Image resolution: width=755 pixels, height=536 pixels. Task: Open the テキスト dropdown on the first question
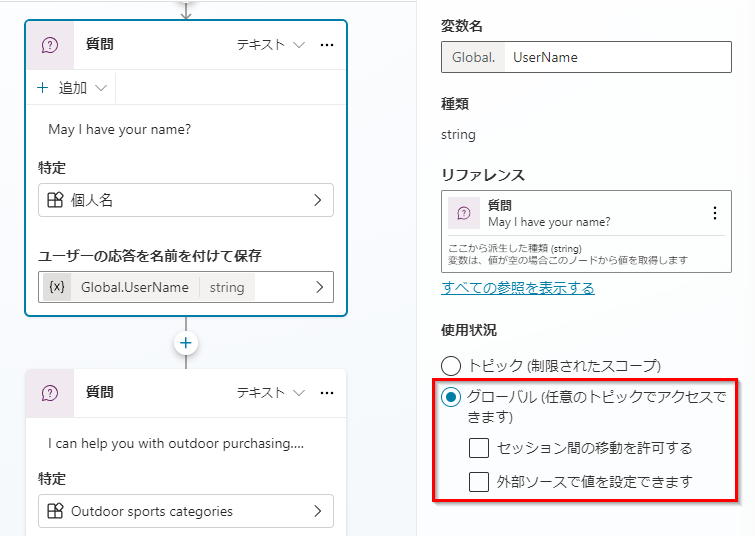[x=270, y=45]
